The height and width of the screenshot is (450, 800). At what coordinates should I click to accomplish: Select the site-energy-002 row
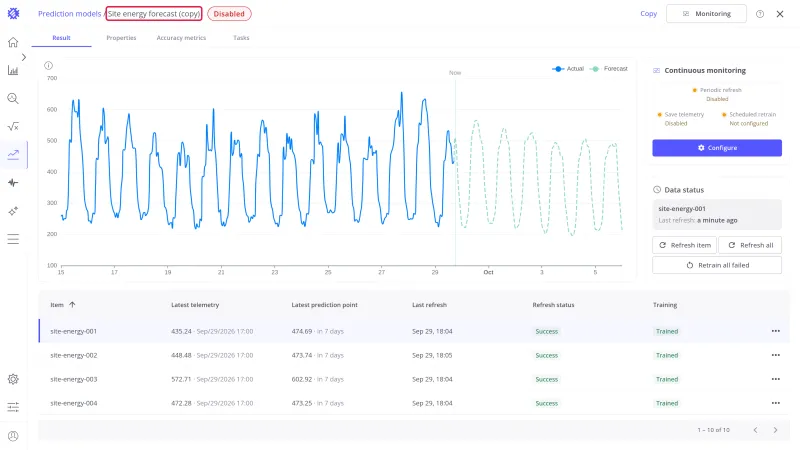414,355
